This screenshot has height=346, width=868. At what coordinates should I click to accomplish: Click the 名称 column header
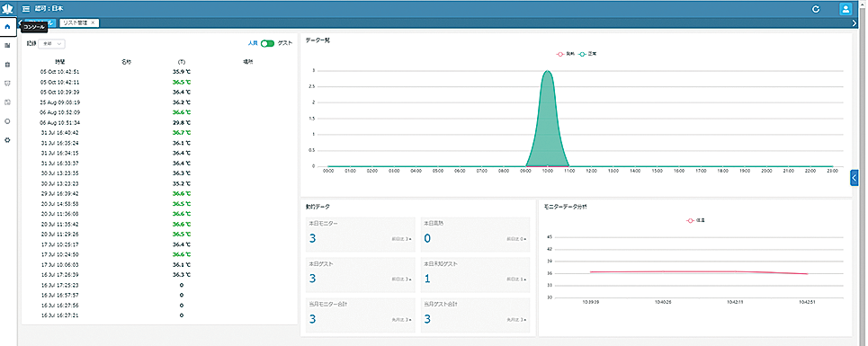click(126, 62)
